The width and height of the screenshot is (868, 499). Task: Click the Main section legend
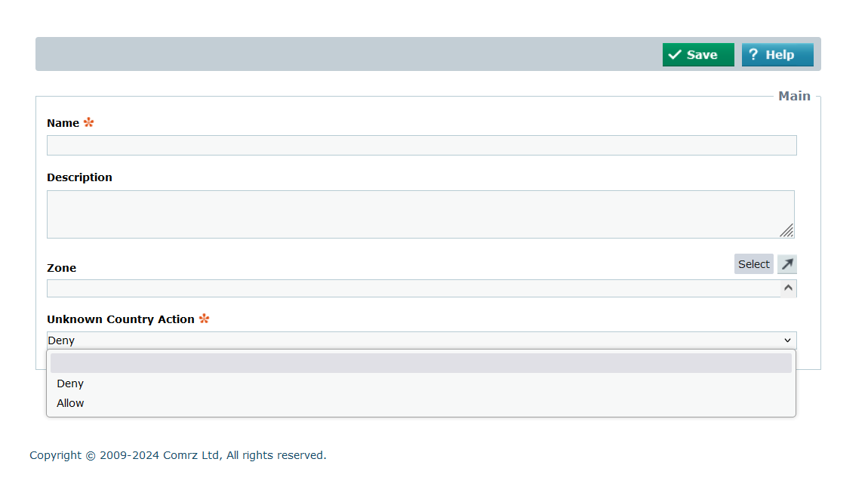(794, 96)
